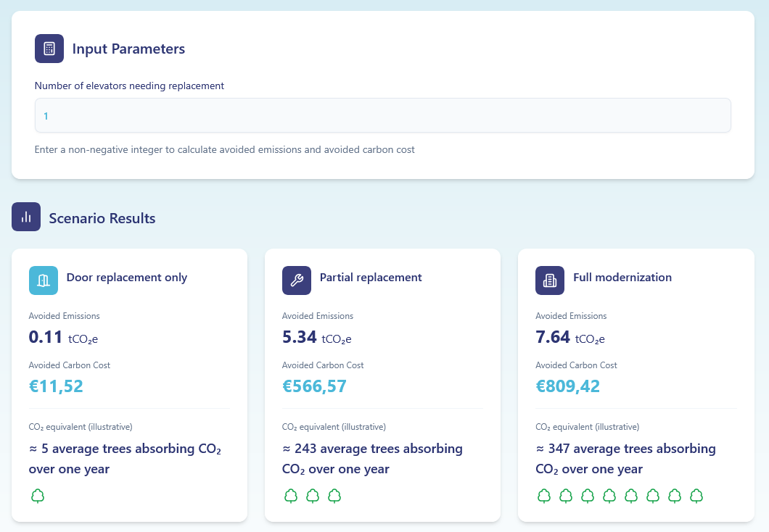Select the Partial replacement card title
Viewport: 769px width, 532px height.
[x=371, y=277]
